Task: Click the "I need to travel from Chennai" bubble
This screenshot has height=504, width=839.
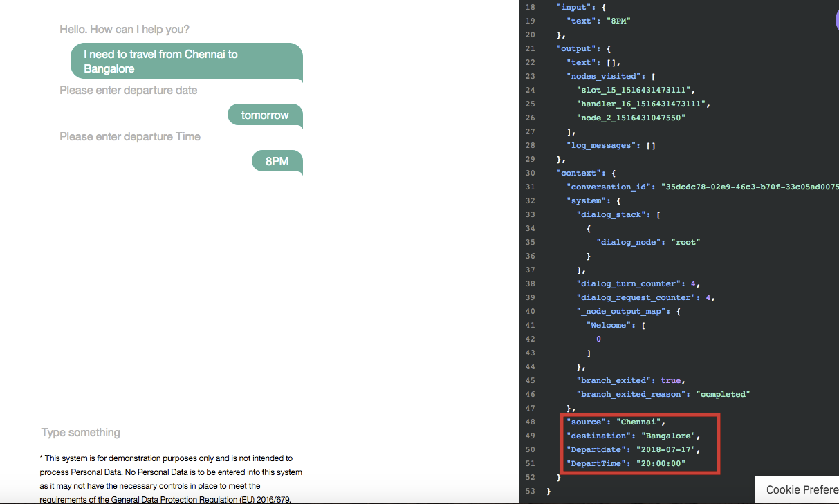Action: tap(186, 62)
